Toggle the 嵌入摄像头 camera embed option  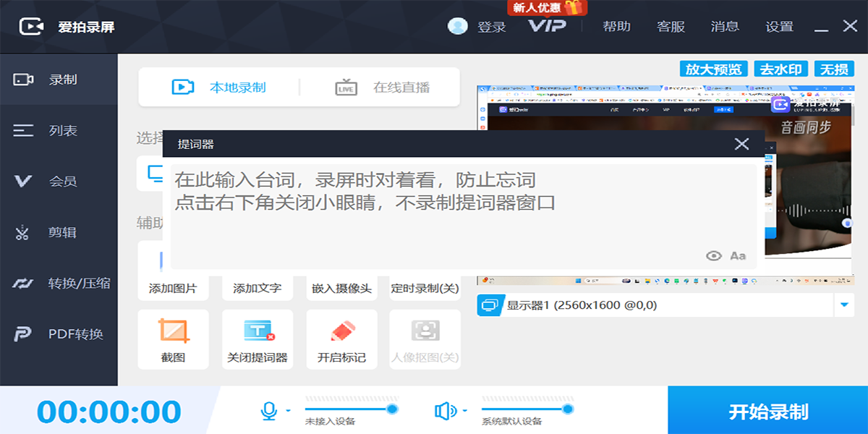(x=341, y=288)
